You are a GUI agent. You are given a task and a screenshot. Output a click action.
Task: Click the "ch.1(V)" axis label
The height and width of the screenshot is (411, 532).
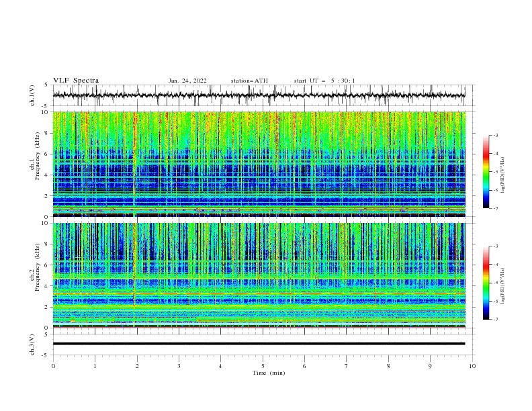tap(32, 95)
